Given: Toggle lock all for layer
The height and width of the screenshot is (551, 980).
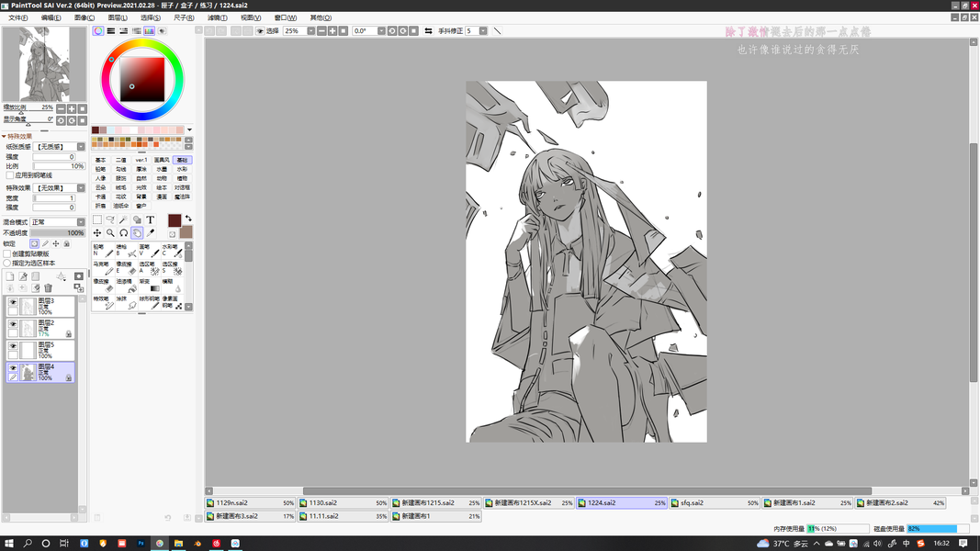Looking at the screenshot, I should click(x=66, y=243).
